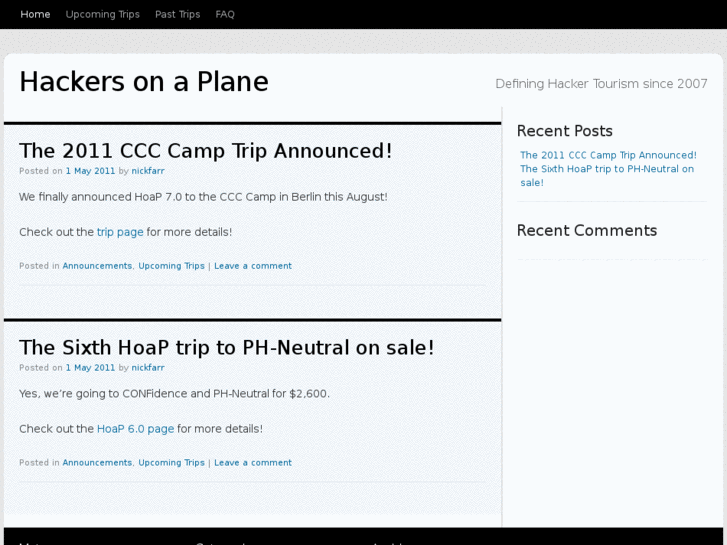Click 'Leave a comment' on the first post

pyautogui.click(x=253, y=266)
